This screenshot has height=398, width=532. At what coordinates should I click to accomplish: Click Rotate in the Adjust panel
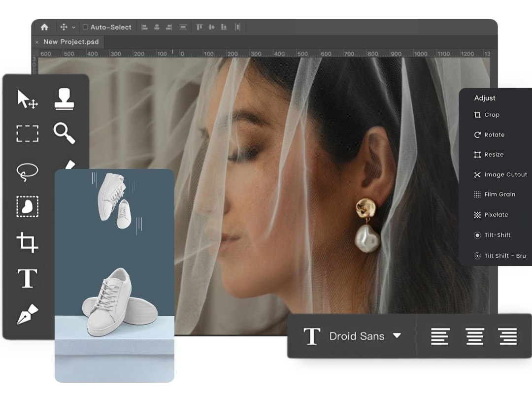(x=494, y=134)
